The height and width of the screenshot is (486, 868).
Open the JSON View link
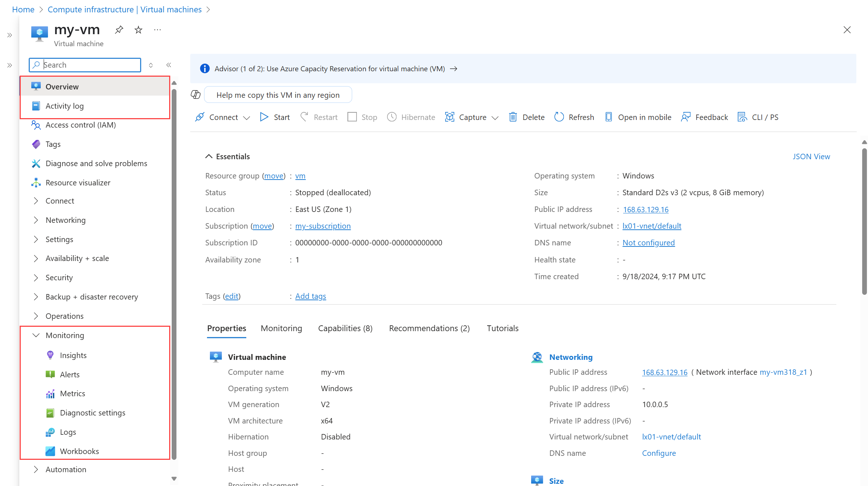coord(811,156)
